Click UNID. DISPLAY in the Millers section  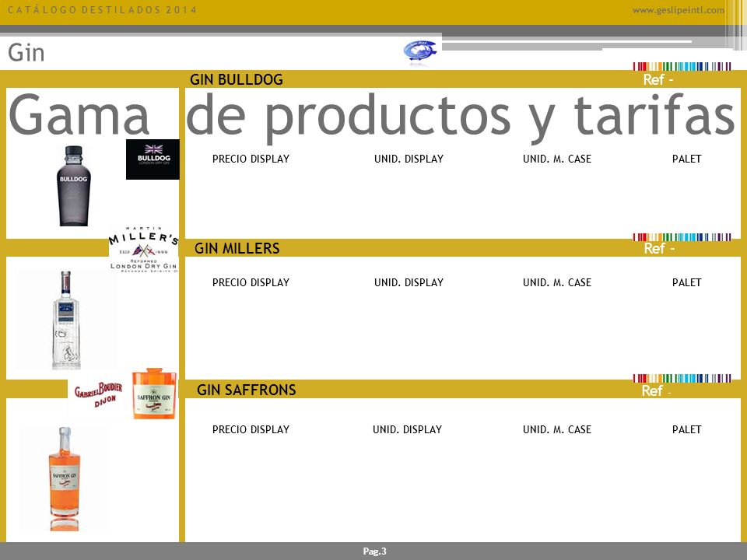click(409, 282)
